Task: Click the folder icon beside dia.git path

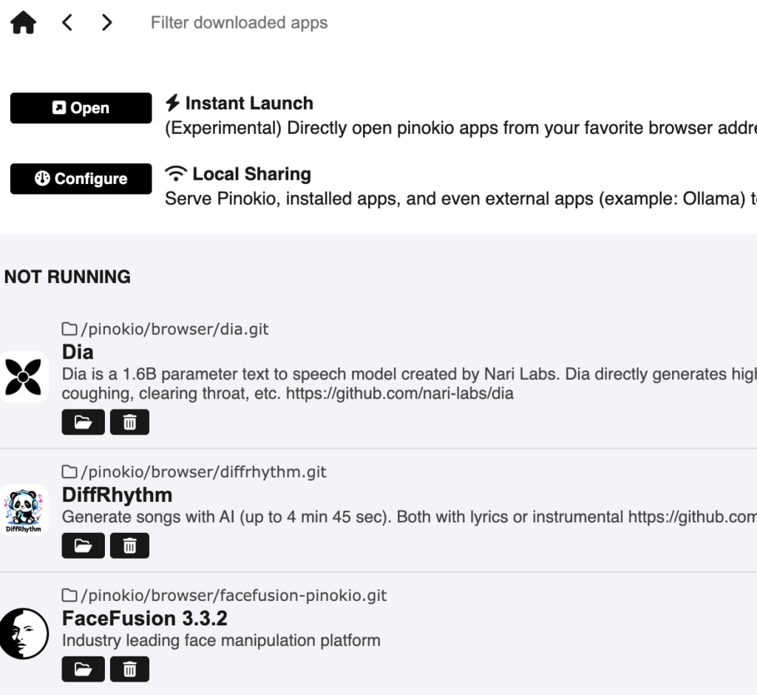Action: (69, 329)
